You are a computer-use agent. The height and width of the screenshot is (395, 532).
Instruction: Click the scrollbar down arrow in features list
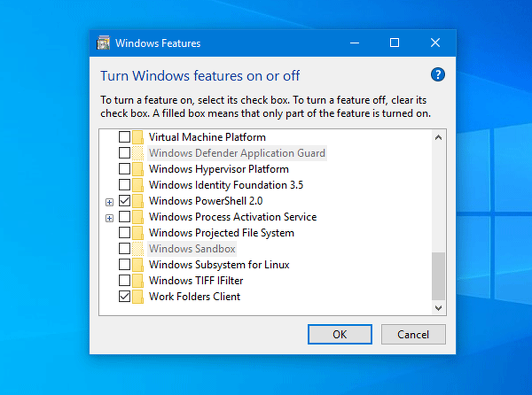pyautogui.click(x=438, y=307)
